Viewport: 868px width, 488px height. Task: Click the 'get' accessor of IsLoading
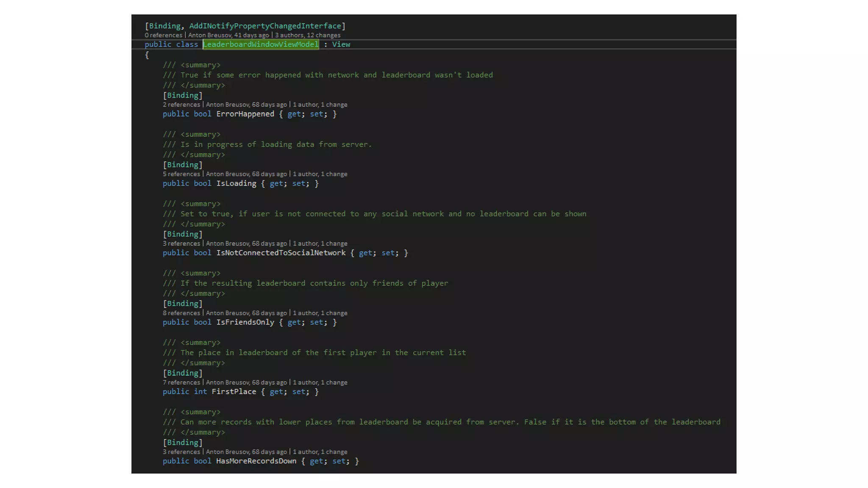pyautogui.click(x=276, y=183)
